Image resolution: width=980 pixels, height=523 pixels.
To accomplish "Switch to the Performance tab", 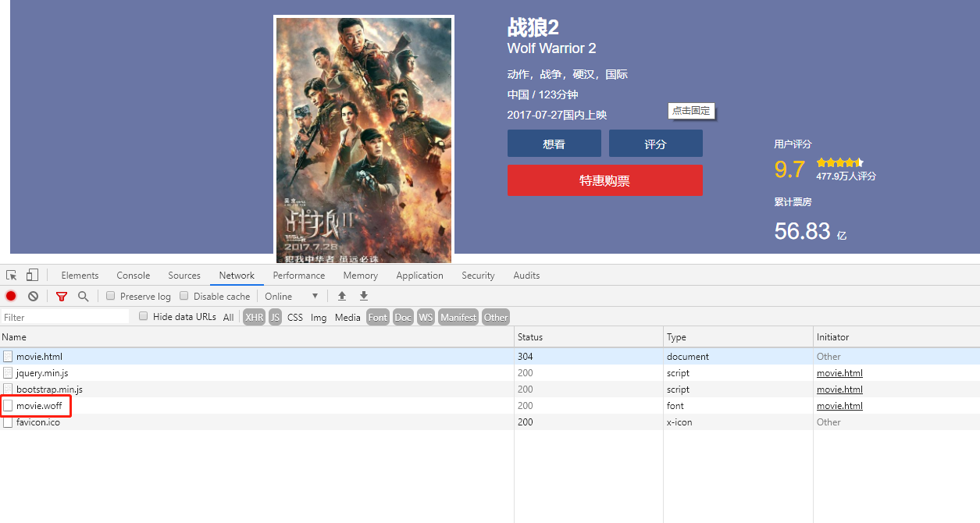I will point(299,276).
